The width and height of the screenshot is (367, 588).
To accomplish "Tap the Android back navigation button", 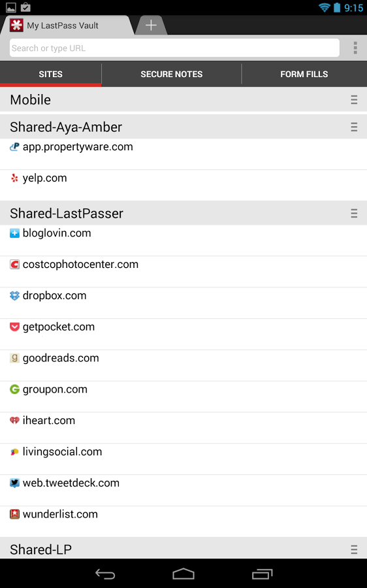I will (x=105, y=574).
